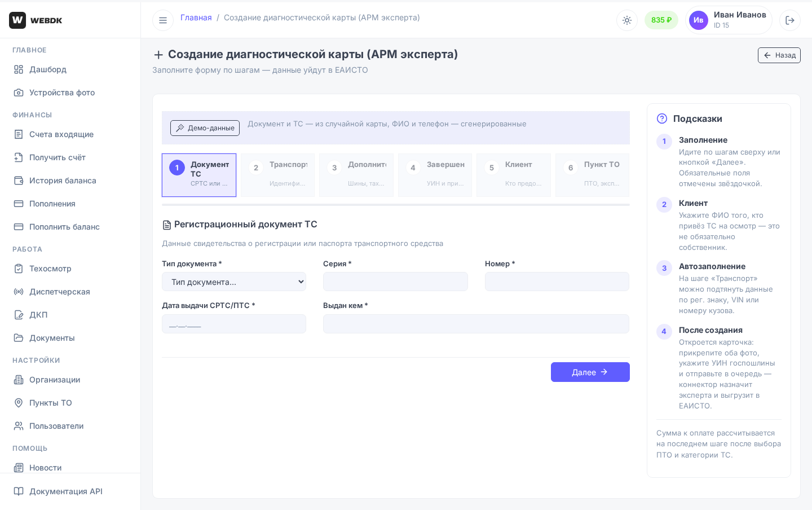812x510 pixels.
Task: Select step 4 Завершение tab
Action: tap(435, 175)
